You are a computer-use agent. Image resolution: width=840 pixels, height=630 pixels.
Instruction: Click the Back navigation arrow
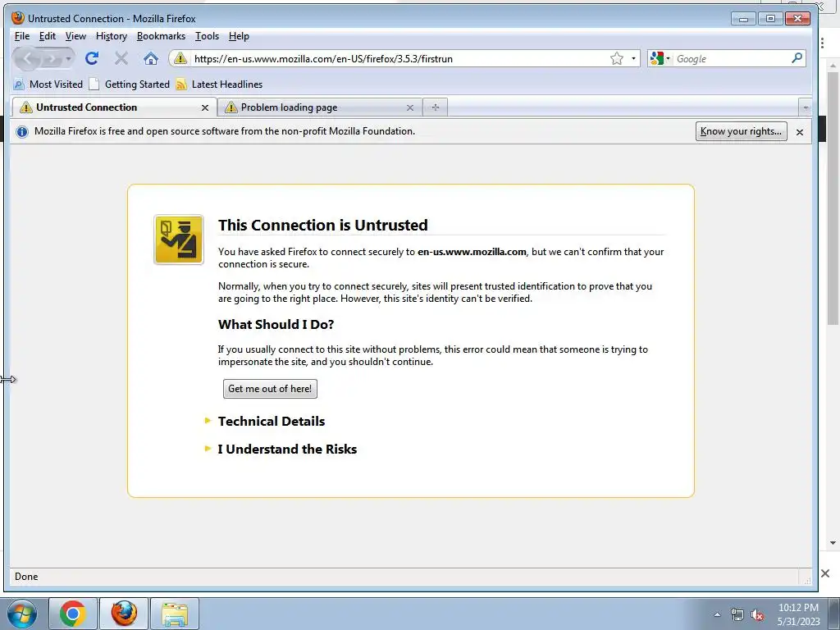click(x=28, y=58)
